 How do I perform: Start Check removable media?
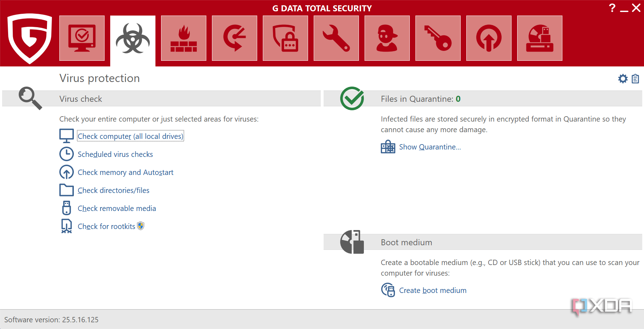click(117, 208)
